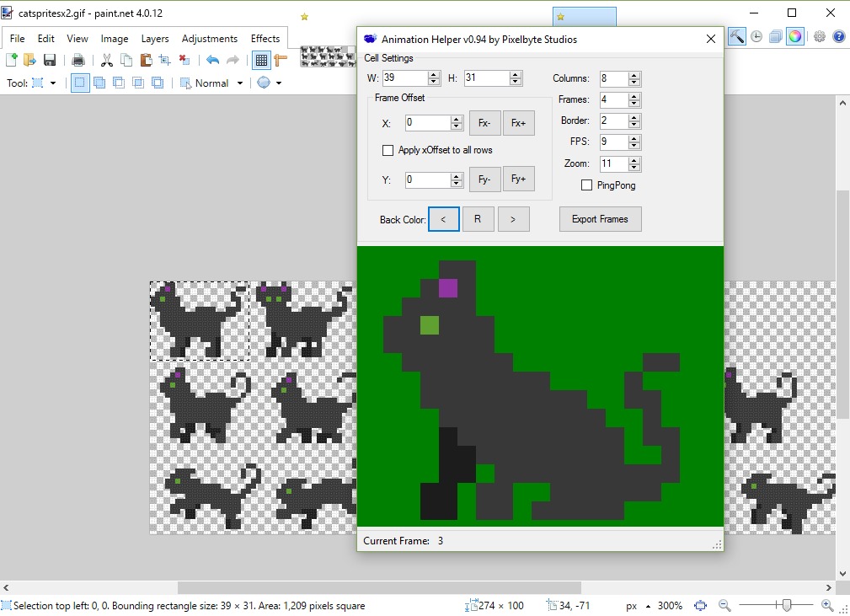Open the Adjustments menu
This screenshot has width=850, height=616.
tap(210, 38)
